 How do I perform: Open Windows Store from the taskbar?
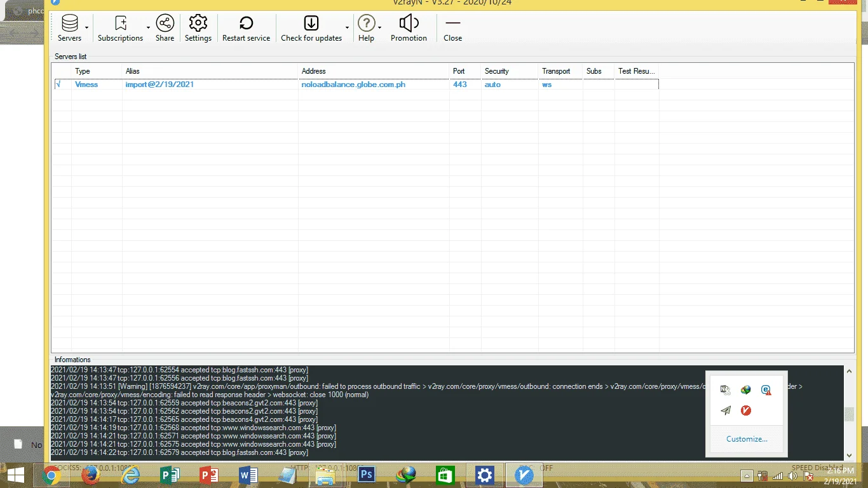pos(445,475)
